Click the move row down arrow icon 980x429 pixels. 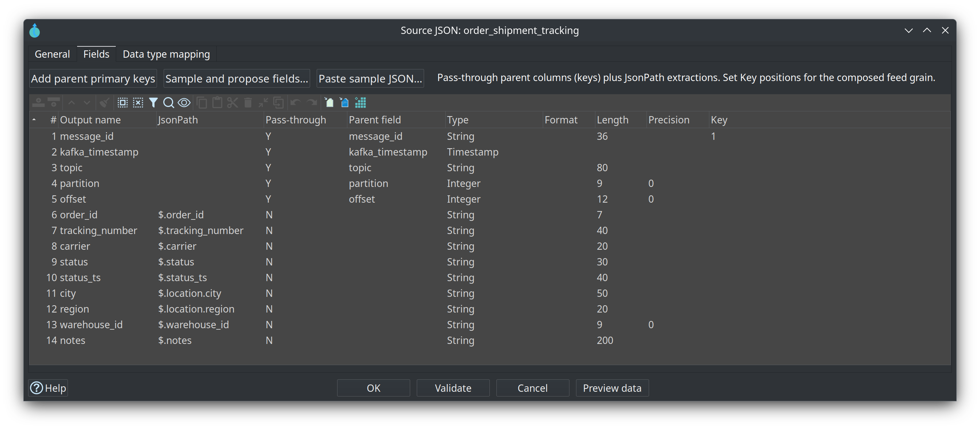click(87, 102)
